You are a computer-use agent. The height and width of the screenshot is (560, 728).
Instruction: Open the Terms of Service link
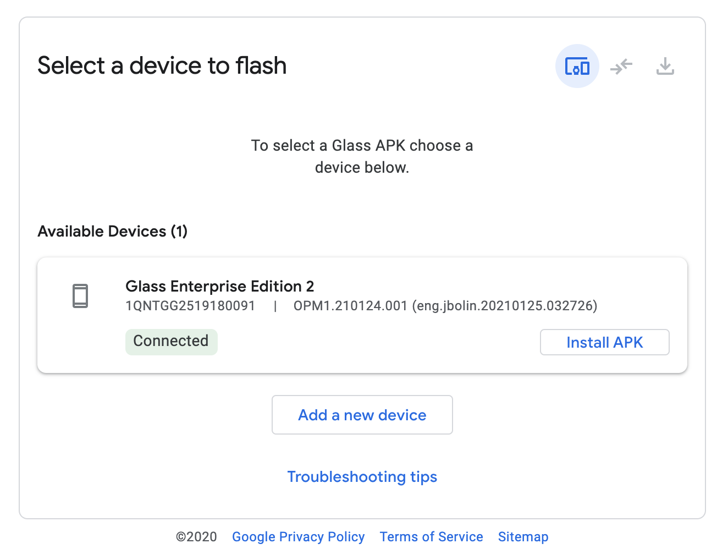pos(431,537)
